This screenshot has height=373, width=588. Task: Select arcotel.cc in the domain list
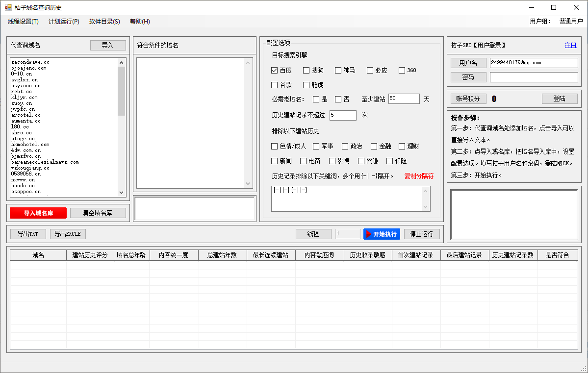click(x=26, y=115)
